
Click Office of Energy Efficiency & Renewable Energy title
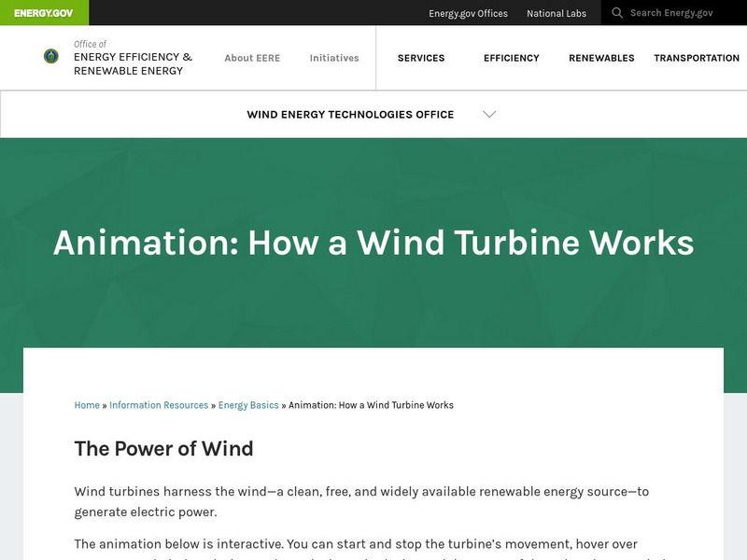(x=133, y=57)
